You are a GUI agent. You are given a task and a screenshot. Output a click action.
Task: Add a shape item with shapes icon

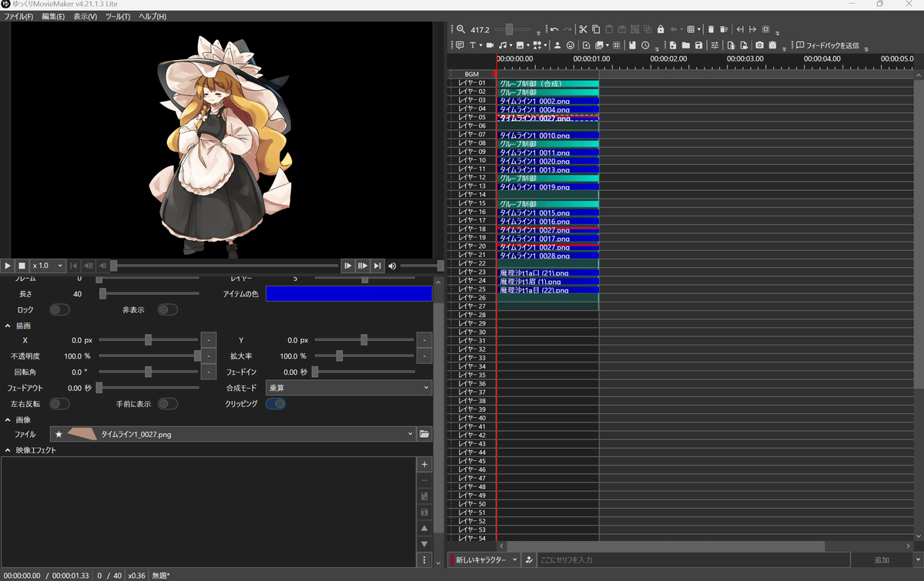coord(537,45)
